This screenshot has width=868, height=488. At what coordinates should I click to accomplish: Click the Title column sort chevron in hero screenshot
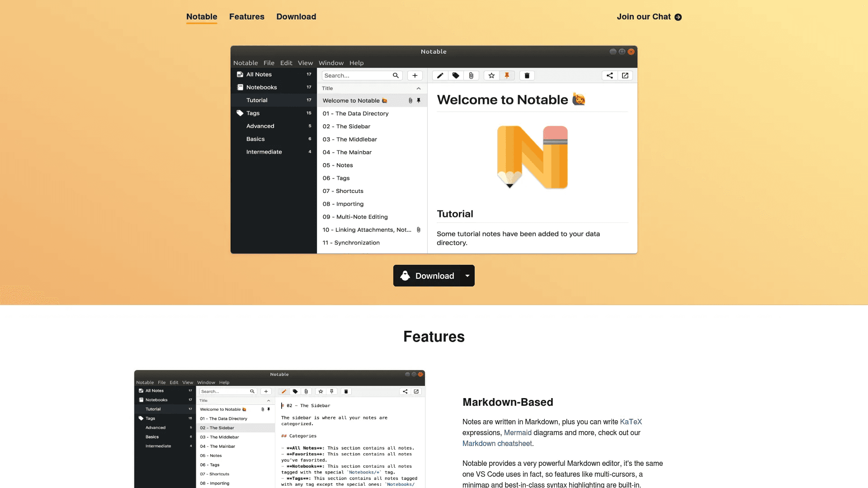[419, 89]
